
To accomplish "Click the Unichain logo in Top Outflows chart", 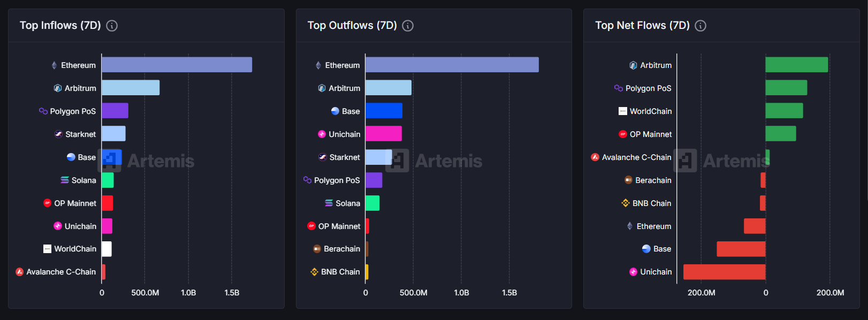I will tap(322, 134).
